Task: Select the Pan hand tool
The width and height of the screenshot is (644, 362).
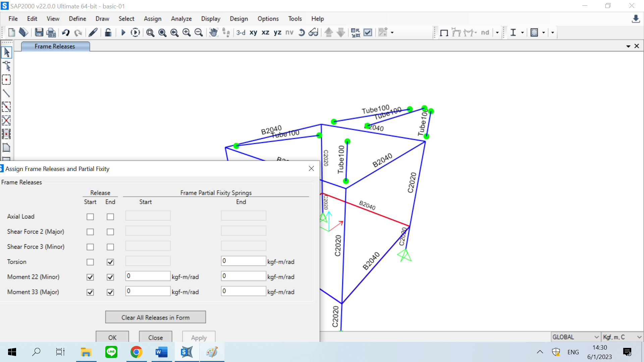Action: 213,33
